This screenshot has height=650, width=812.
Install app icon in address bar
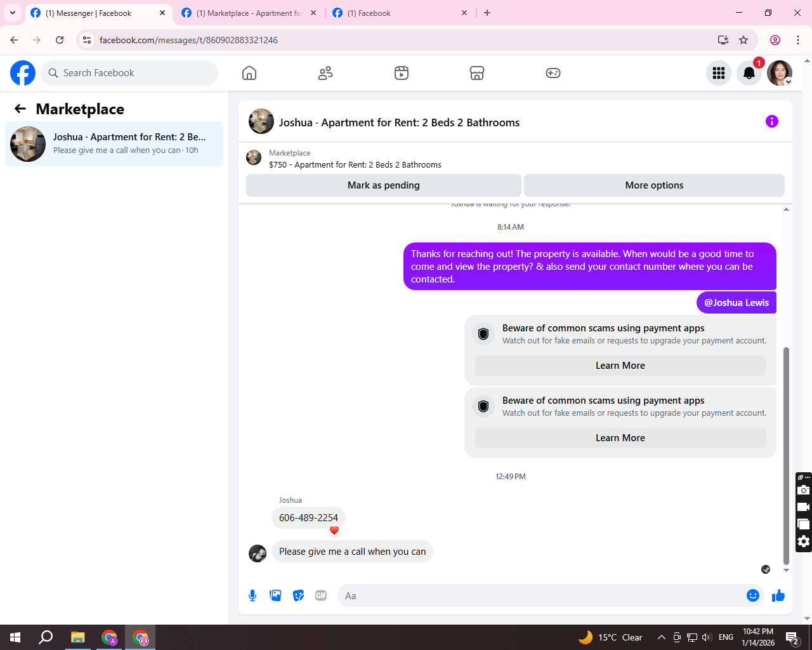coord(723,40)
